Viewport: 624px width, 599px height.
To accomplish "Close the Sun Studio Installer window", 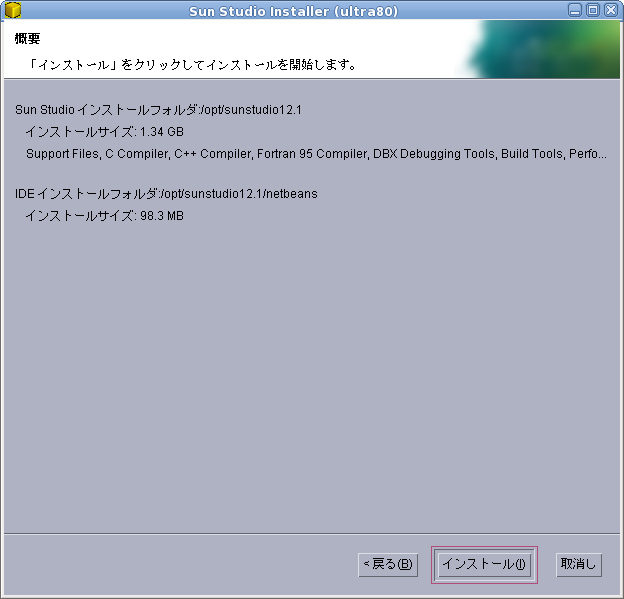I will coord(611,10).
